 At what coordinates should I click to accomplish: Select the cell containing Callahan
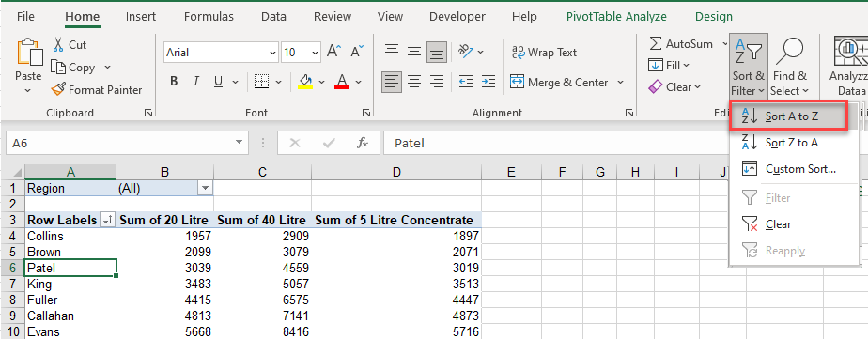(x=70, y=316)
